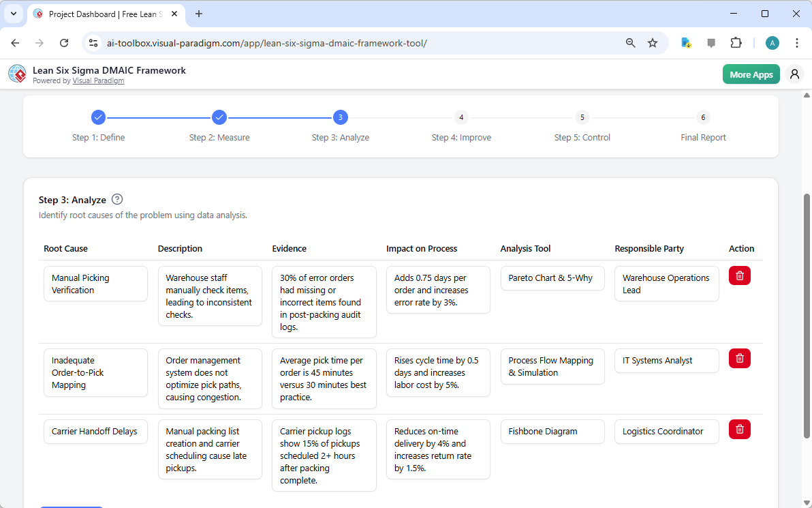The width and height of the screenshot is (812, 508).
Task: Open the browser tab search chevron
Action: point(13,14)
